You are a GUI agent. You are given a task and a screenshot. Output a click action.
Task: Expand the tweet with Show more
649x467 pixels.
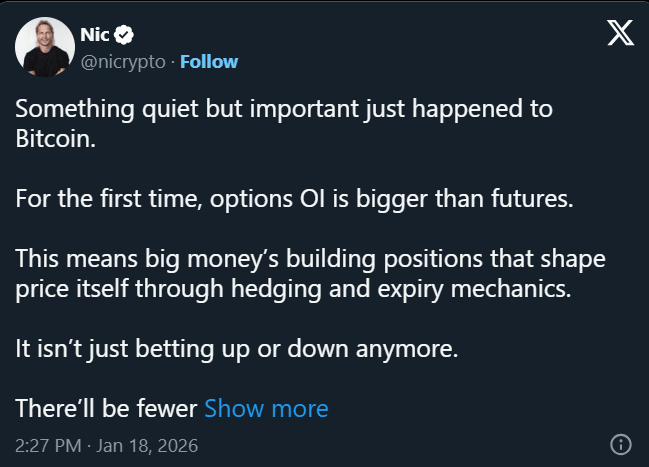(266, 408)
